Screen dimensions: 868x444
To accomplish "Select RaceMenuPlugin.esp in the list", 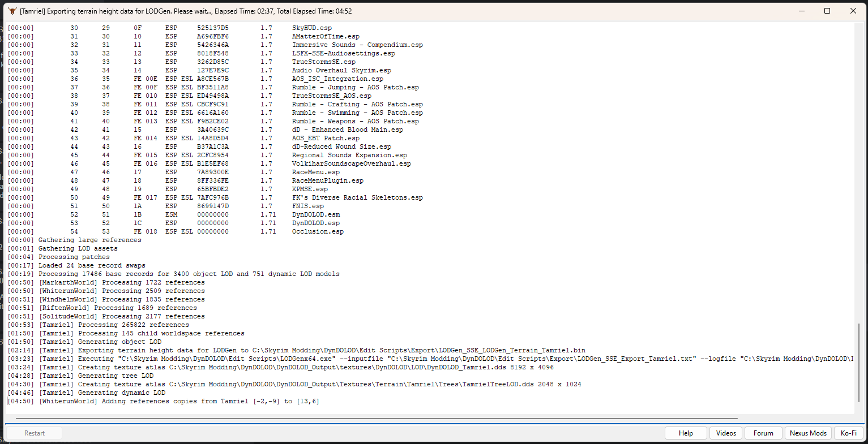I will click(328, 180).
